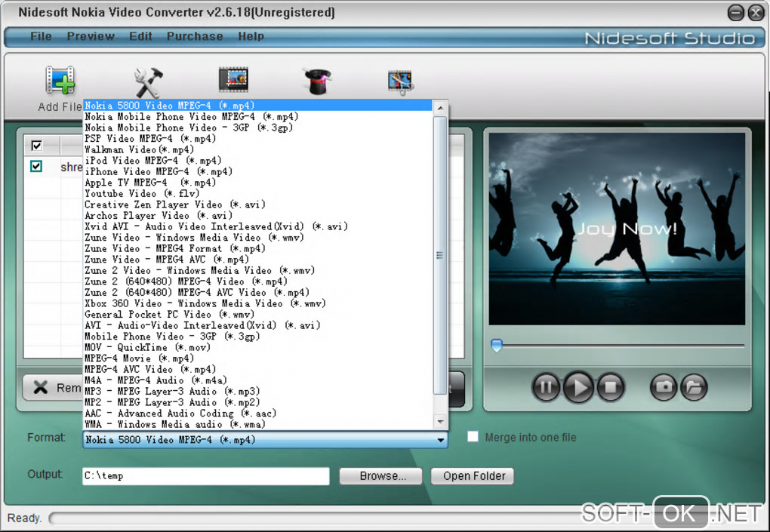Click the preview seek slider handle
Viewport: 770px width, 532px height.
click(497, 345)
